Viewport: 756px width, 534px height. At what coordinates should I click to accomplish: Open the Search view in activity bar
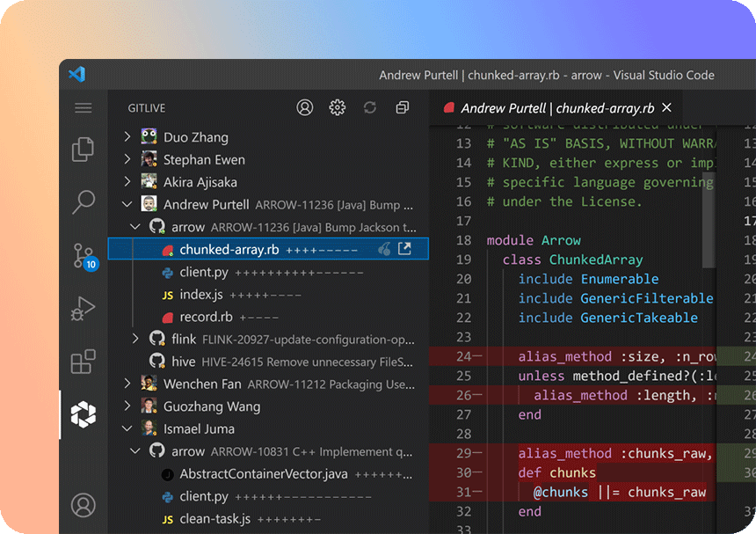pyautogui.click(x=84, y=201)
